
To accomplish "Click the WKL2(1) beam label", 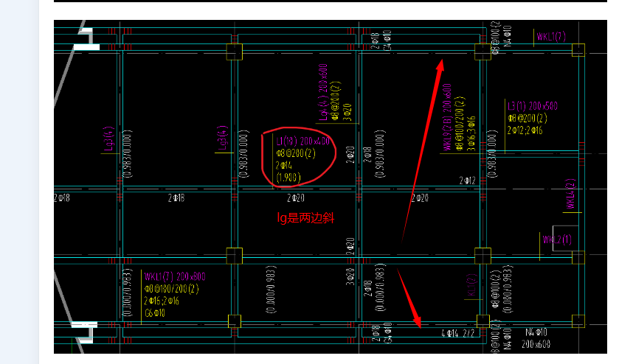I will [x=557, y=239].
